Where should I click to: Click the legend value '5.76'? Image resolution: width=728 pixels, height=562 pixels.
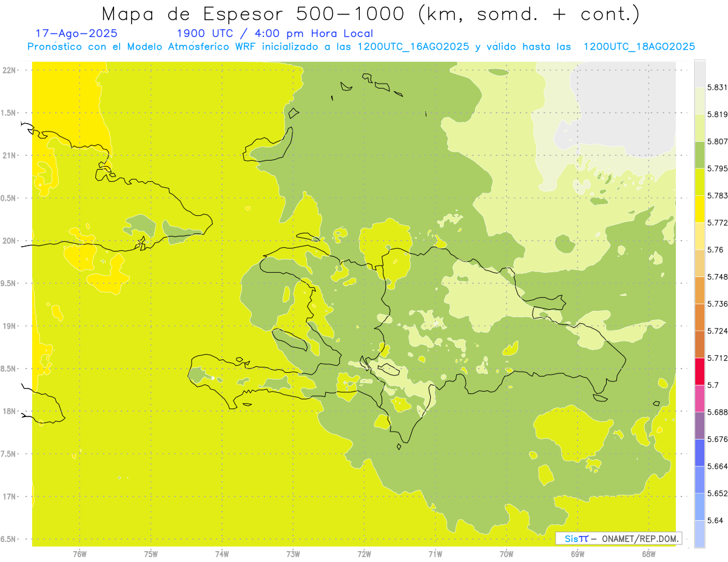pyautogui.click(x=715, y=250)
